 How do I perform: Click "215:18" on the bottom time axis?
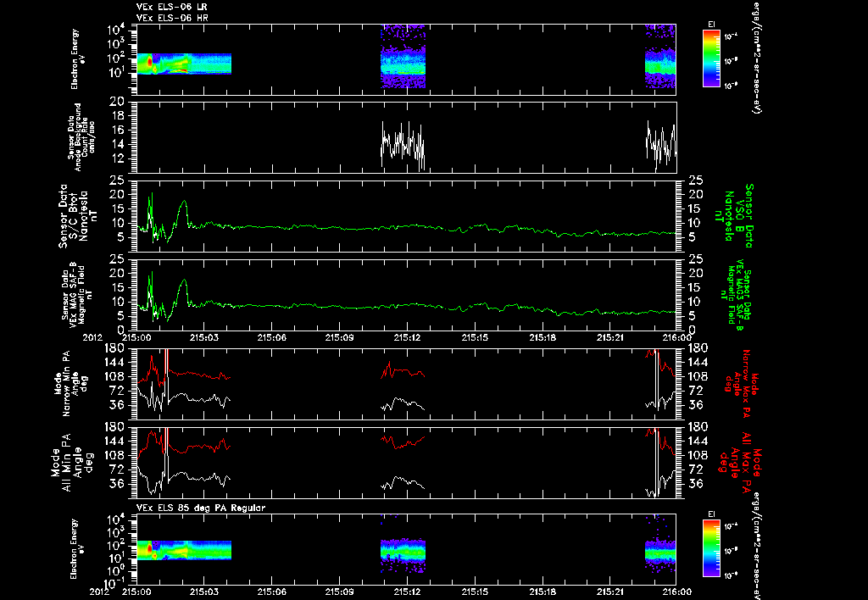click(x=542, y=592)
